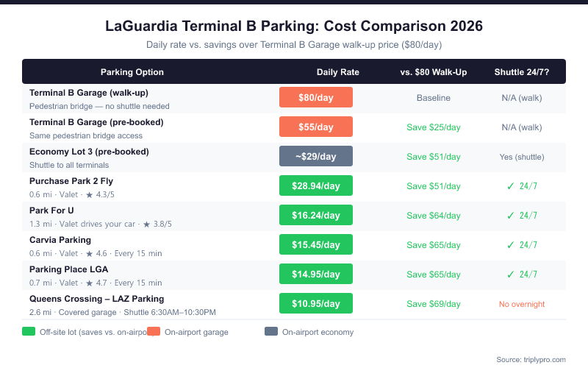Click the Save $64/day text for Park For U
588x368 pixels.
[x=434, y=216]
